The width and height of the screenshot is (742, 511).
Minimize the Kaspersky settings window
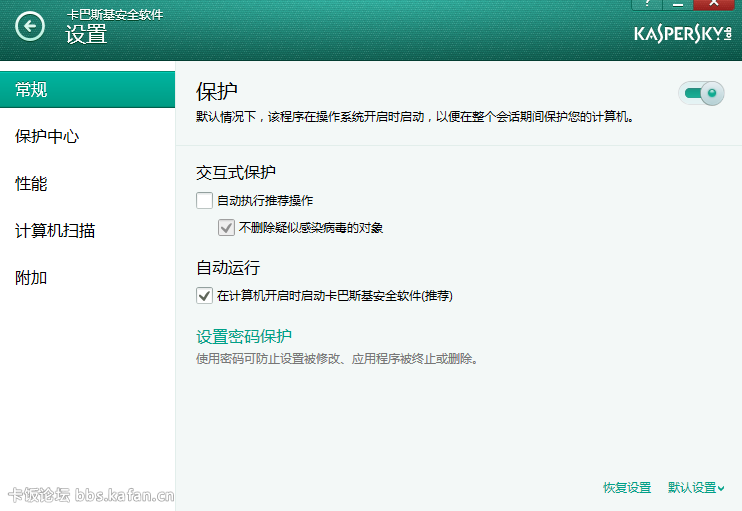point(678,4)
